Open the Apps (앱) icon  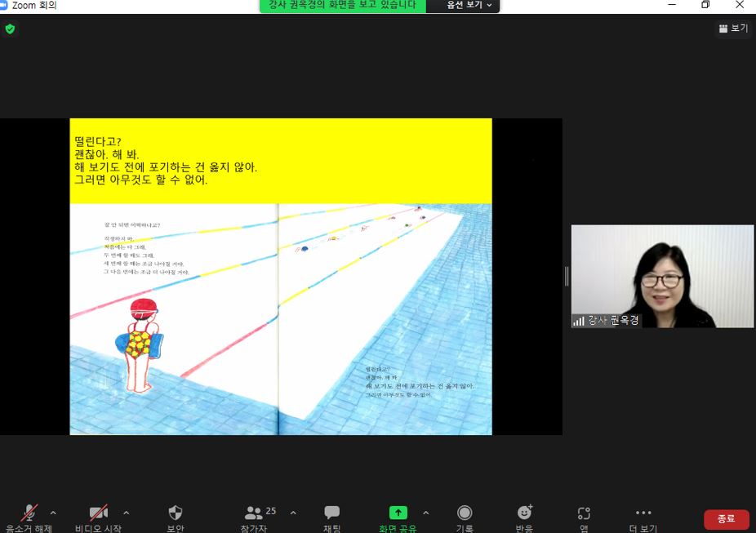tap(584, 513)
